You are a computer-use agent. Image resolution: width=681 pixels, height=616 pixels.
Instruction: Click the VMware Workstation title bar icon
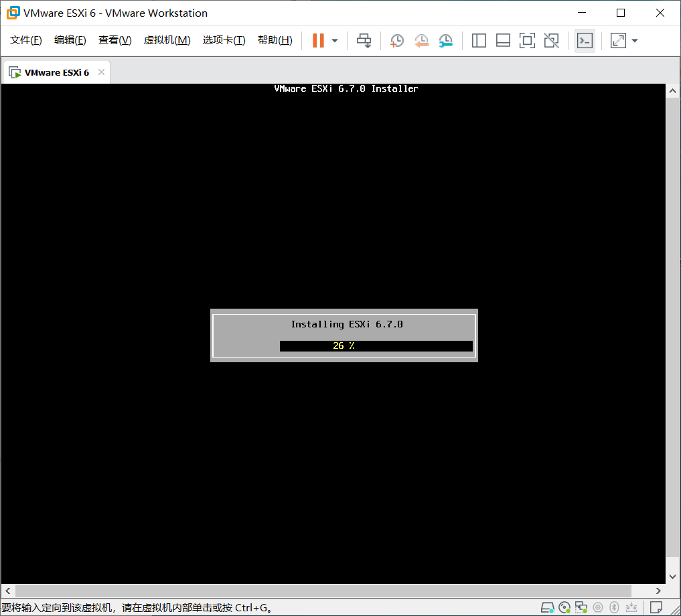point(13,13)
